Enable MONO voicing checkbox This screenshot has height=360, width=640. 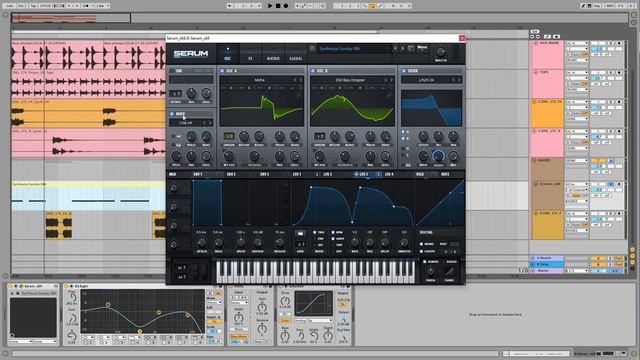click(421, 244)
